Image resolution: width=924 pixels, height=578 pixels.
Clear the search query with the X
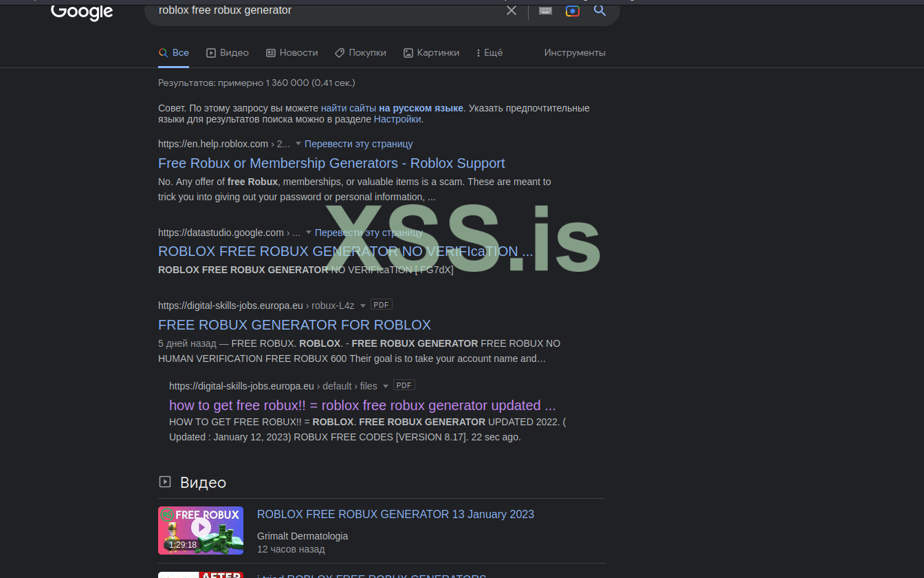[x=511, y=10]
